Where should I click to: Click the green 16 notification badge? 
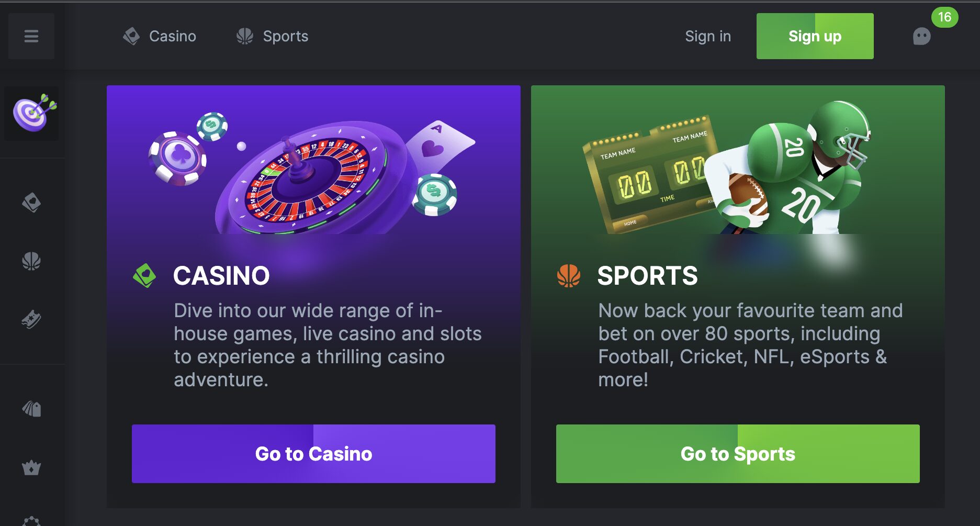point(944,17)
